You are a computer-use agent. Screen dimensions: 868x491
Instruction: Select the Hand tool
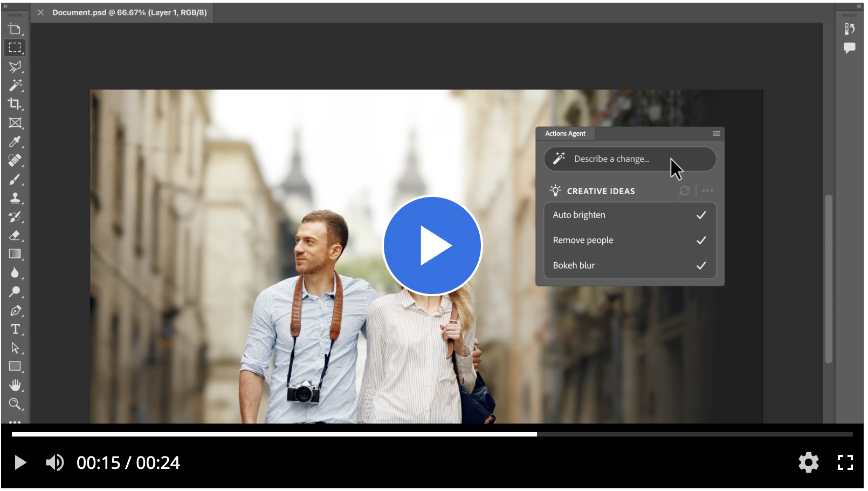pos(15,385)
